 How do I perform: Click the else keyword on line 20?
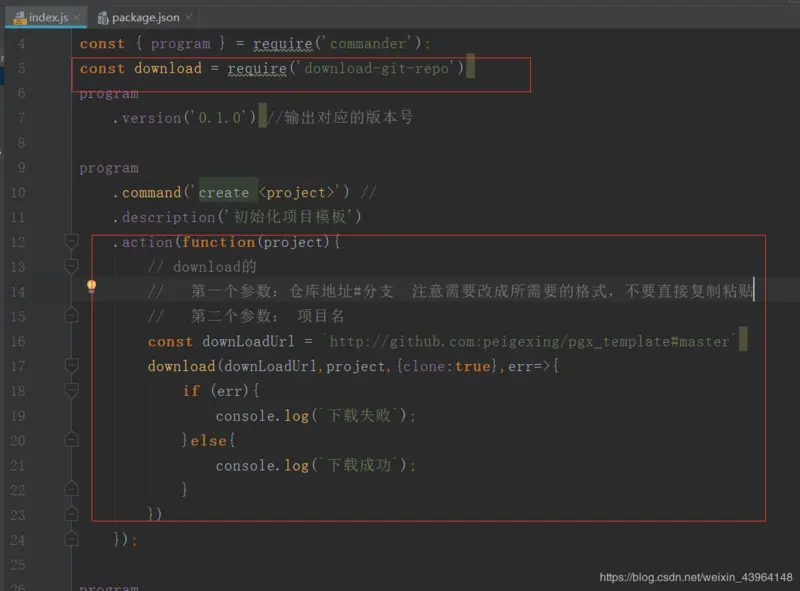pyautogui.click(x=208, y=440)
